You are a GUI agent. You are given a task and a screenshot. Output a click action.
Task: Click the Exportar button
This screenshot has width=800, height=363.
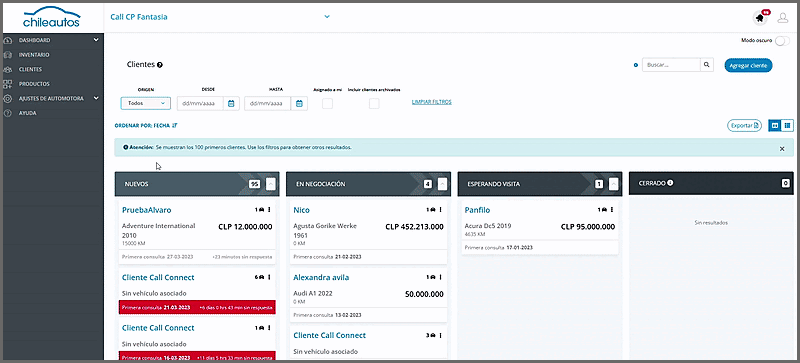(745, 125)
